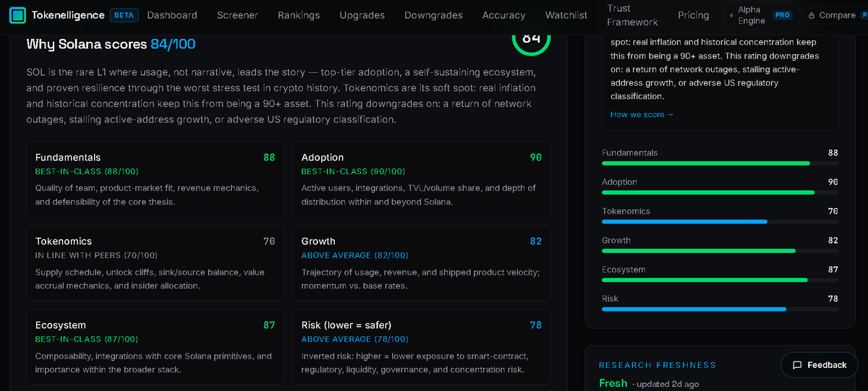Click the 88 score in Fundamentals card
Viewport: 868px width, 391px height.
click(x=269, y=157)
